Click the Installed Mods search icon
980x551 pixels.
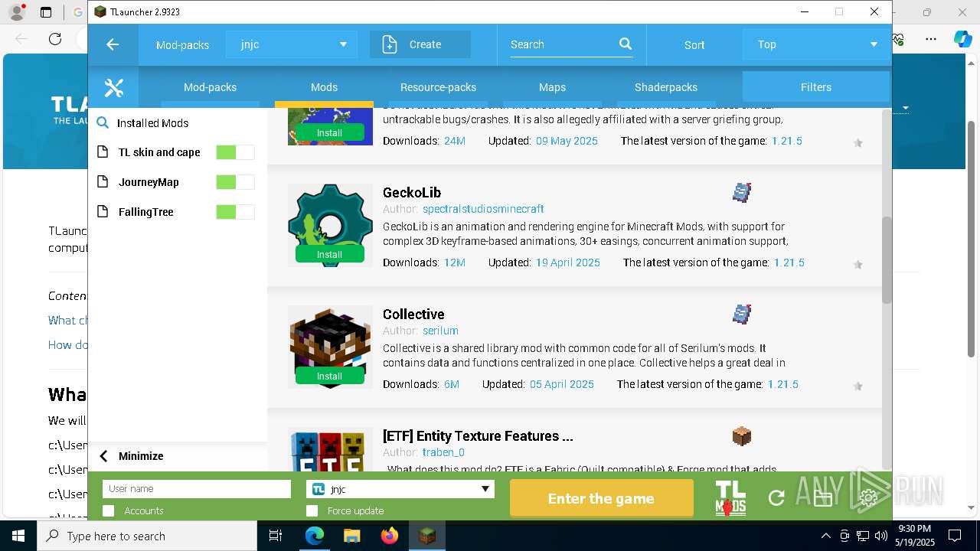pos(102,122)
